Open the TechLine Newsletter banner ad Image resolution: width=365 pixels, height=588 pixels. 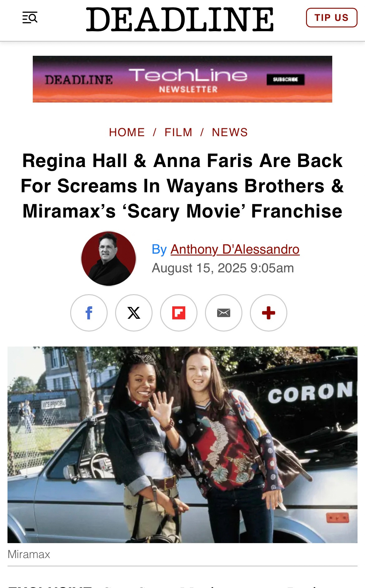pyautogui.click(x=182, y=79)
